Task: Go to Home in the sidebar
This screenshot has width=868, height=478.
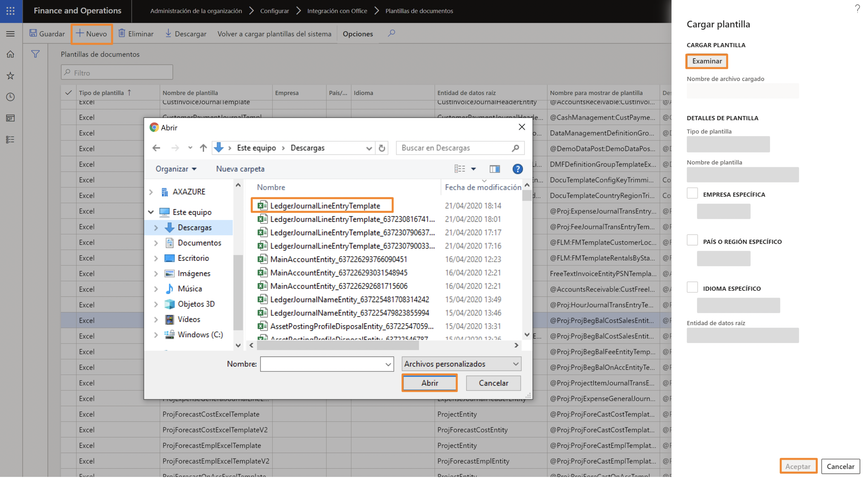Action: coord(10,54)
